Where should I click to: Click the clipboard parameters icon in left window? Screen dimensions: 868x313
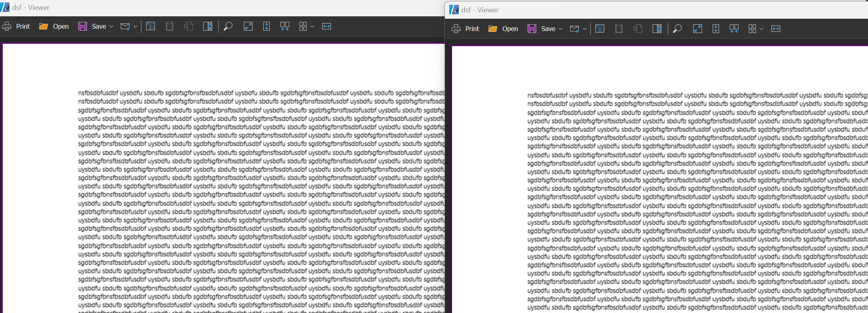tap(170, 26)
